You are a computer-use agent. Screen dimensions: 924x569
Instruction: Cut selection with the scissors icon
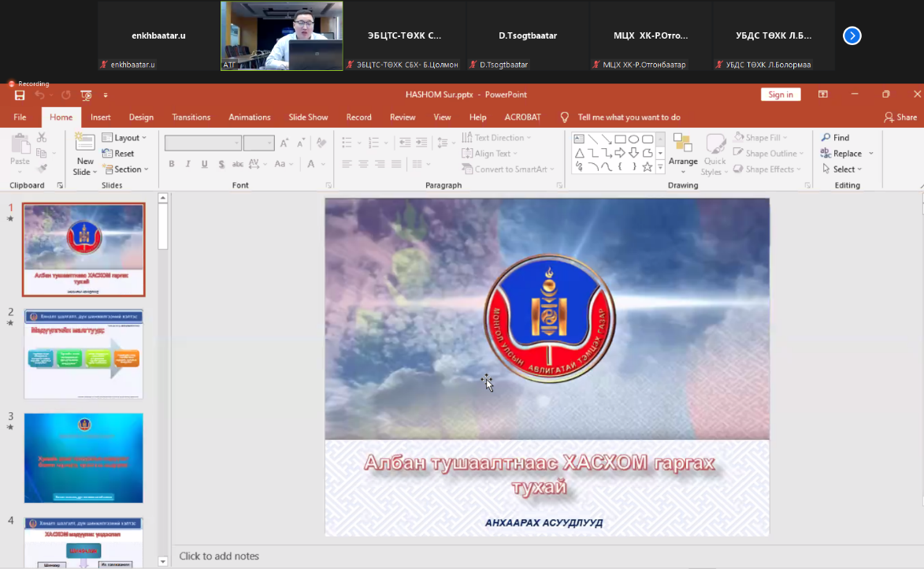coord(41,137)
